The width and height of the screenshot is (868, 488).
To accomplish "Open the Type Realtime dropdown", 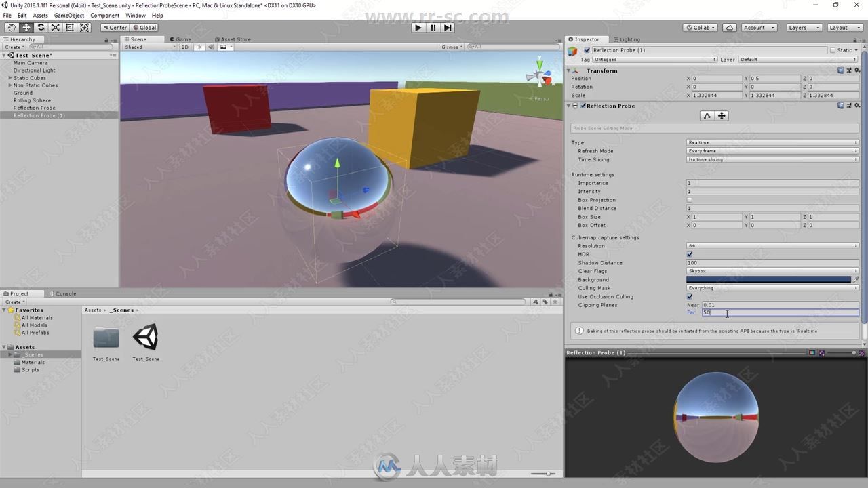I will coord(772,142).
